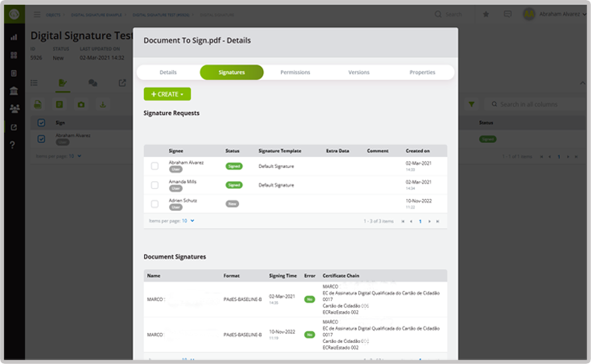Viewport: 591px width, 364px height.
Task: Open the Abraham Alvarez user menu
Action: (x=562, y=14)
